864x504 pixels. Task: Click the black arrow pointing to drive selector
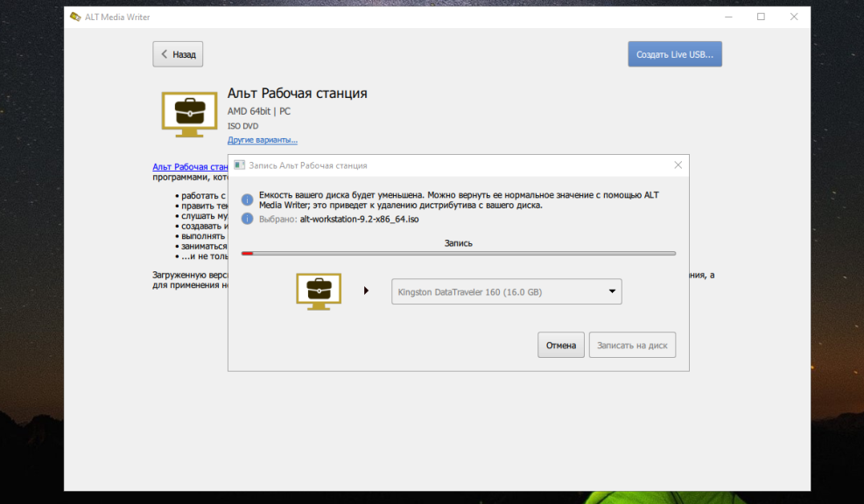[x=366, y=290]
